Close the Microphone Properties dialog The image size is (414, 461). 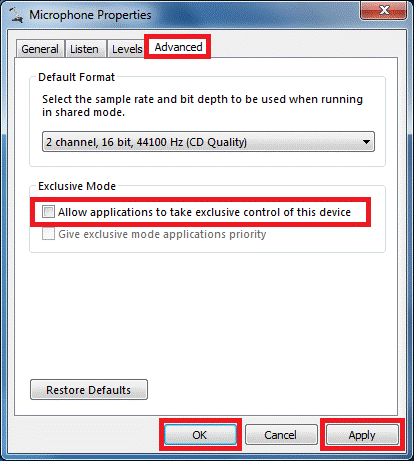[x=383, y=10]
